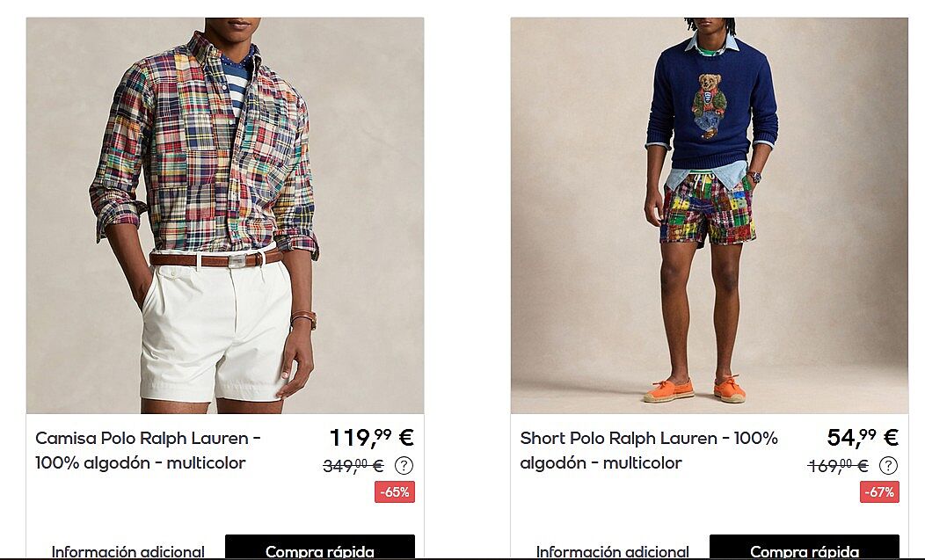This screenshot has height=560, width=925.
Task: Open price info icon beside 169,00 €
Action: coord(888,466)
